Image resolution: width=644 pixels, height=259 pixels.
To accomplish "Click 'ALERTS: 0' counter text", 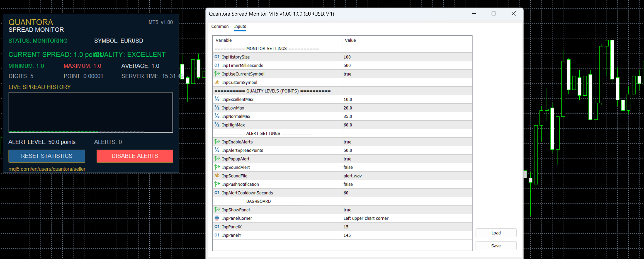I will [108, 142].
